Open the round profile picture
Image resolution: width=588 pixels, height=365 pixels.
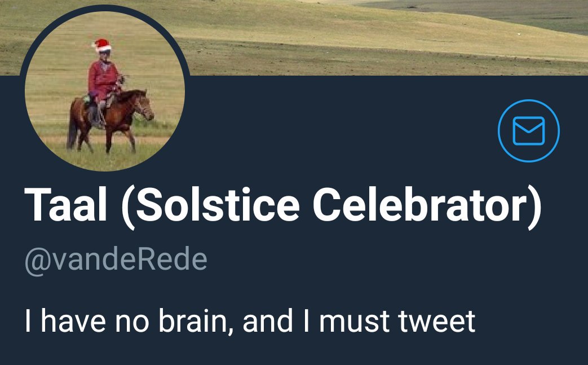(105, 91)
